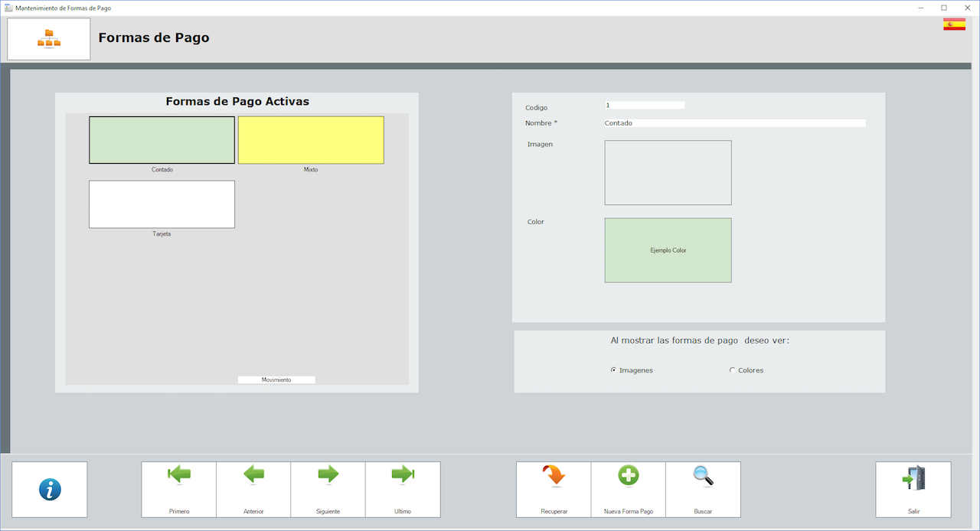Click the empty Imagen preview box
Viewport: 980px width, 531px height.
click(x=668, y=173)
